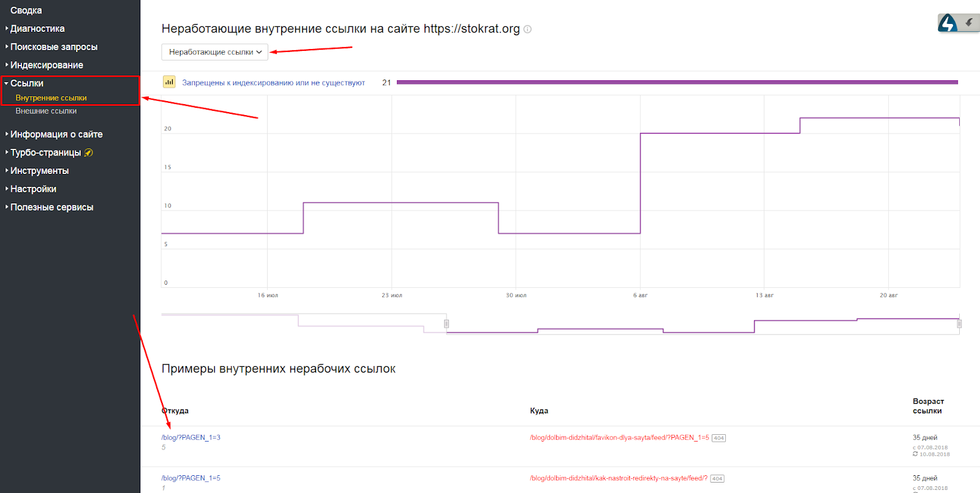Screen dimensions: 980x493
Task: Go to Сводка in the sidebar
Action: [x=26, y=10]
